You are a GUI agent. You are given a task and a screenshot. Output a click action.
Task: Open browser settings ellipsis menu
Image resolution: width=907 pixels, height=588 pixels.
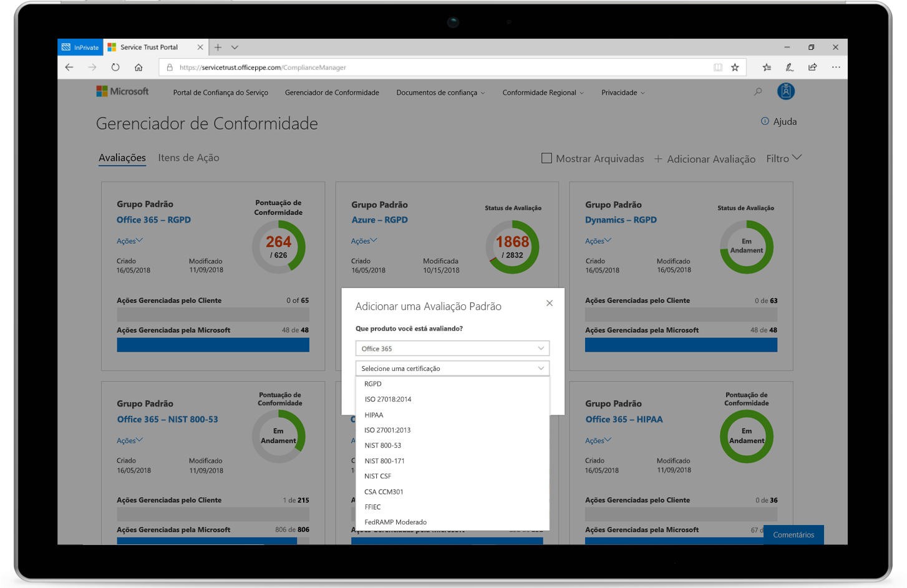click(x=836, y=67)
